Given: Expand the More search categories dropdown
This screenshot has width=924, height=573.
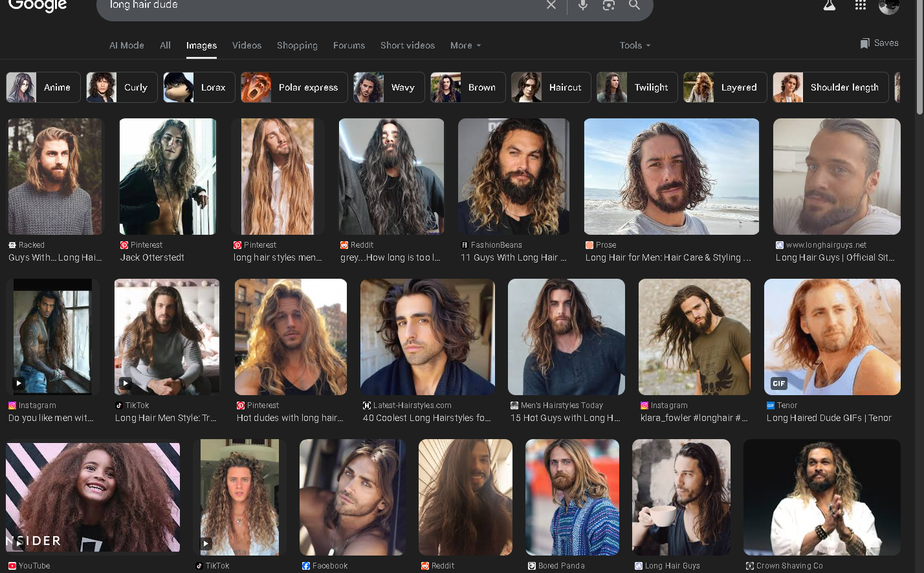Looking at the screenshot, I should point(465,45).
